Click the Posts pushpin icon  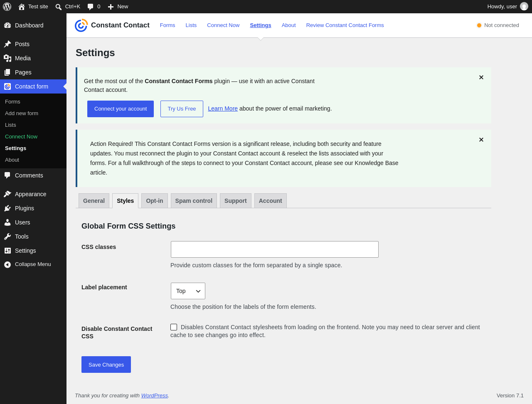[x=7, y=44]
